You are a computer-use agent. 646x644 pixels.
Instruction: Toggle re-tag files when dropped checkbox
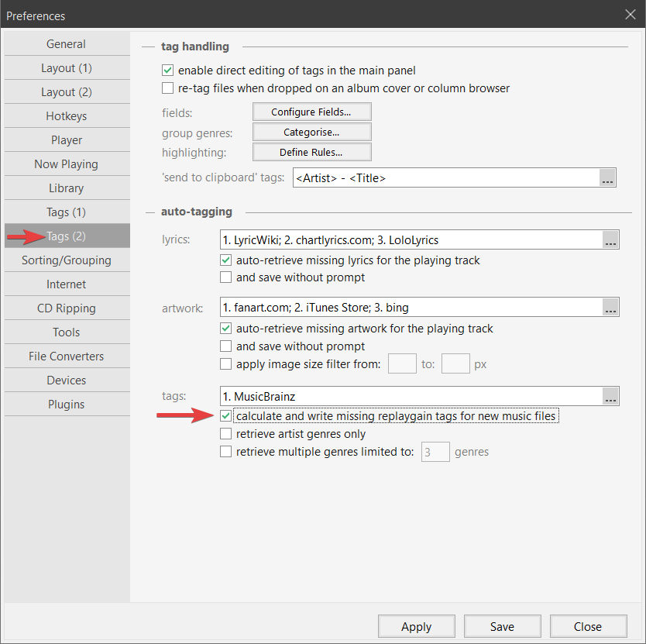point(167,88)
